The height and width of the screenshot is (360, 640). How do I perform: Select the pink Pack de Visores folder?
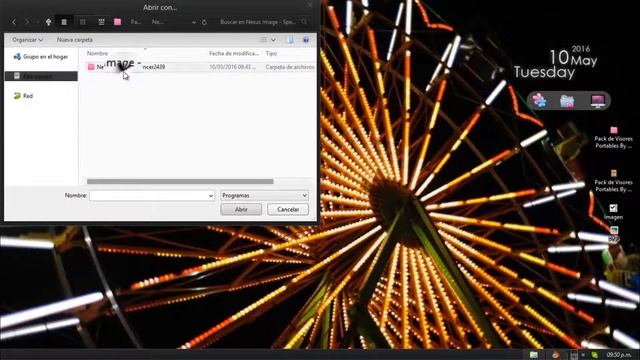[613, 138]
